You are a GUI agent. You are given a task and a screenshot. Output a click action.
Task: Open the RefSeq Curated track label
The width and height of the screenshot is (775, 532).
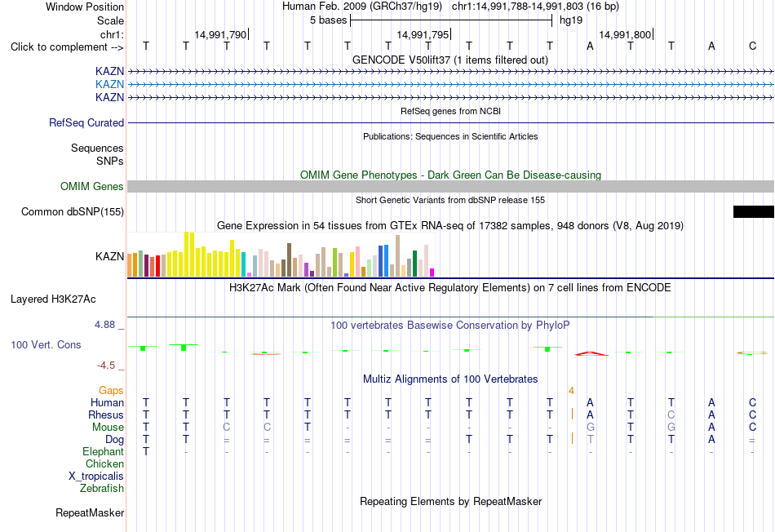(x=86, y=122)
